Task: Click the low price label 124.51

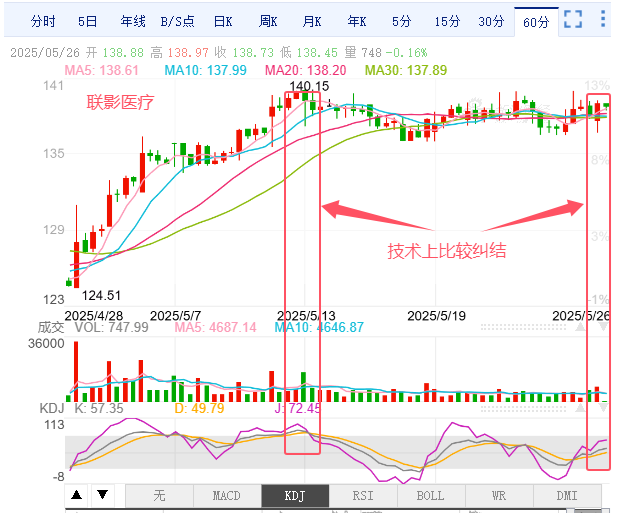Action: point(101,296)
